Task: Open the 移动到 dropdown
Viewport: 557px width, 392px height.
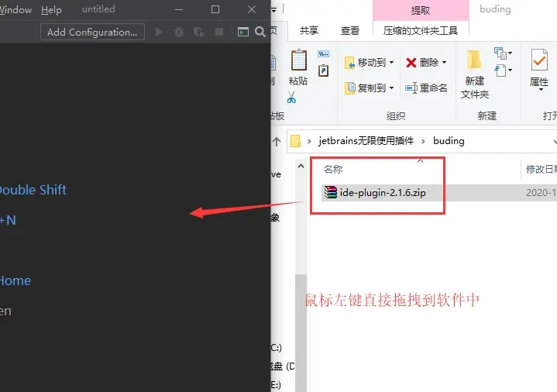Action: pos(370,63)
